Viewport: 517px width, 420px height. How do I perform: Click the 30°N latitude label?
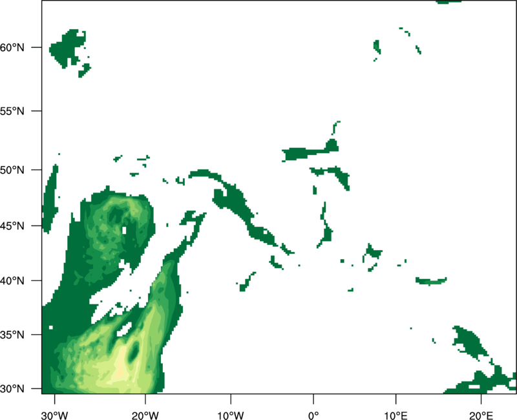pos(12,389)
